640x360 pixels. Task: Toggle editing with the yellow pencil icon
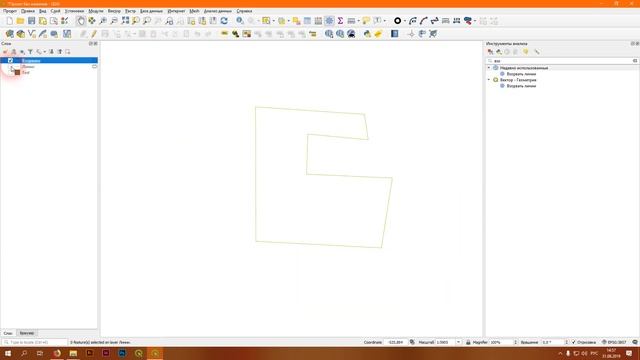click(94, 34)
